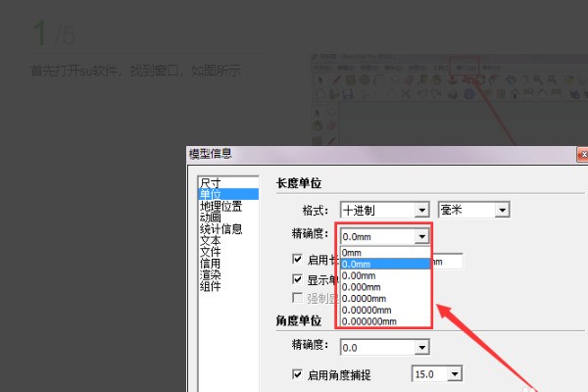588x392 pixels.
Task: Toggle the 启用长度捕捉 checkbox
Action: click(x=297, y=259)
